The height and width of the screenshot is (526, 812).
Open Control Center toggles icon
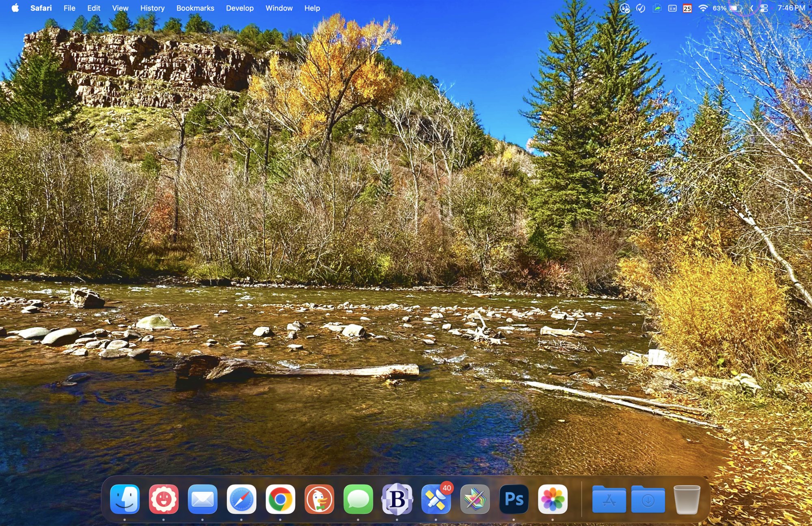pyautogui.click(x=764, y=8)
